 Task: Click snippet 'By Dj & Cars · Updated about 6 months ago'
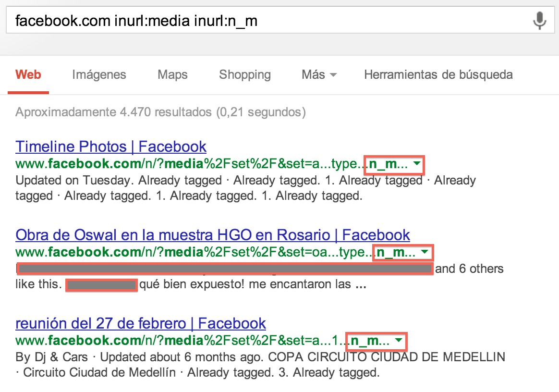click(x=140, y=357)
